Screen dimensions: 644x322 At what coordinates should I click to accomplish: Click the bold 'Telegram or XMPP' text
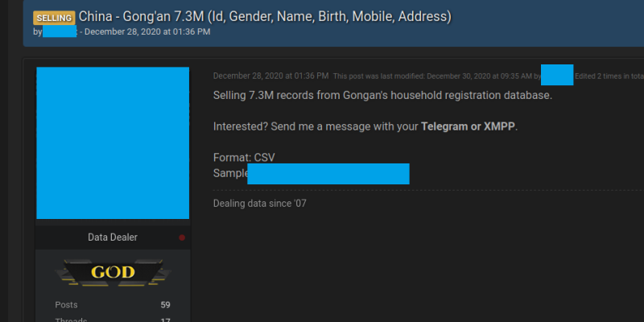click(x=468, y=126)
